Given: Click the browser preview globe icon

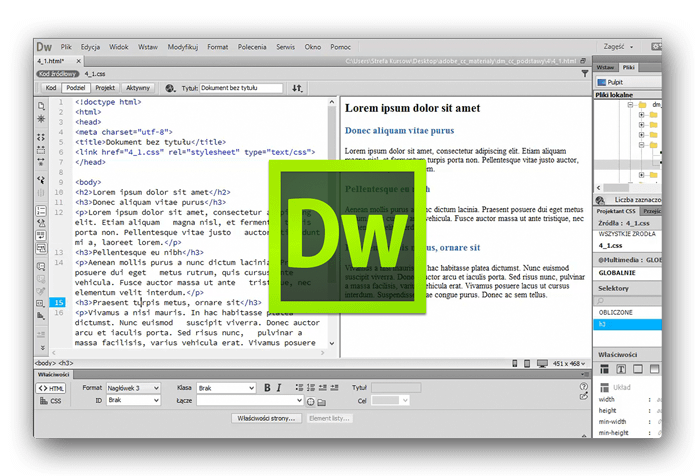Looking at the screenshot, I should (x=170, y=88).
